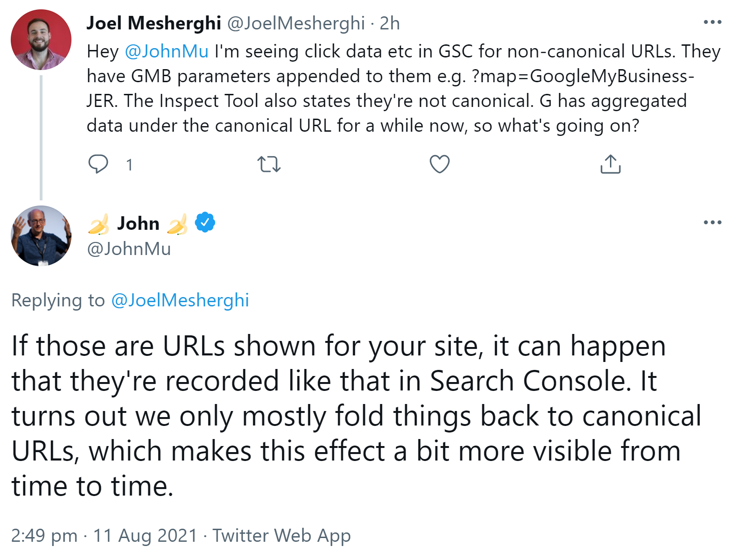Open the @JoelMesherghi link in Replying to line
This screenshot has height=560, width=737.
(180, 300)
